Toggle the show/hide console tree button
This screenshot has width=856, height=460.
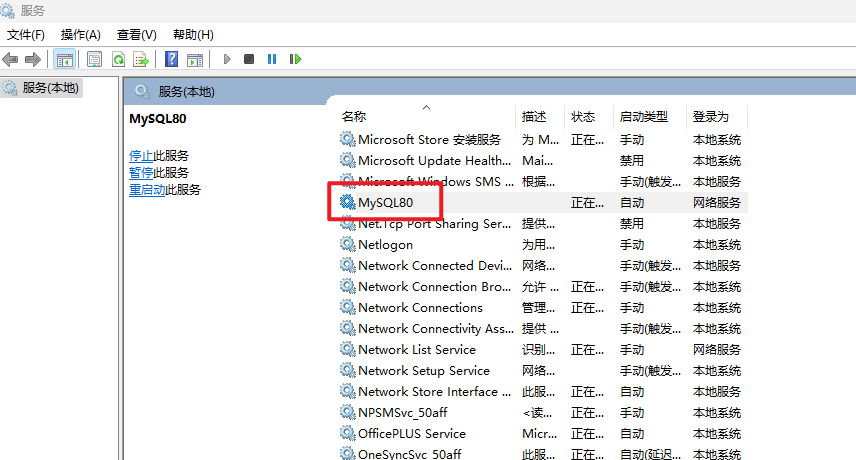[x=65, y=59]
